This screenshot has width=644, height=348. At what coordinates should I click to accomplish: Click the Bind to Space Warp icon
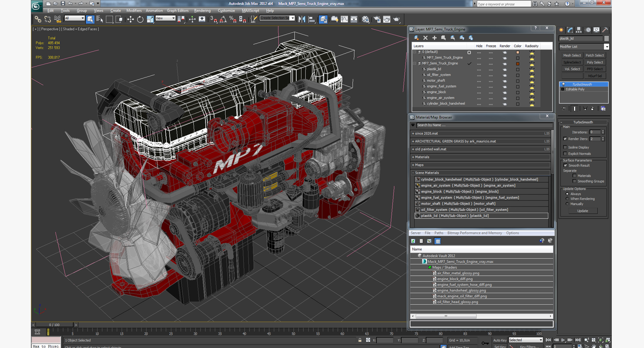pos(57,19)
